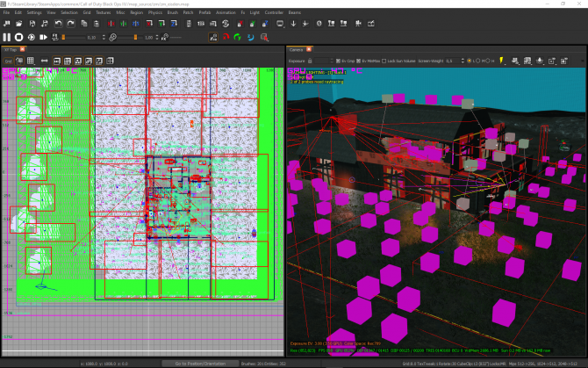Rotate selection around X axis
The image size is (588, 368).
point(149,24)
